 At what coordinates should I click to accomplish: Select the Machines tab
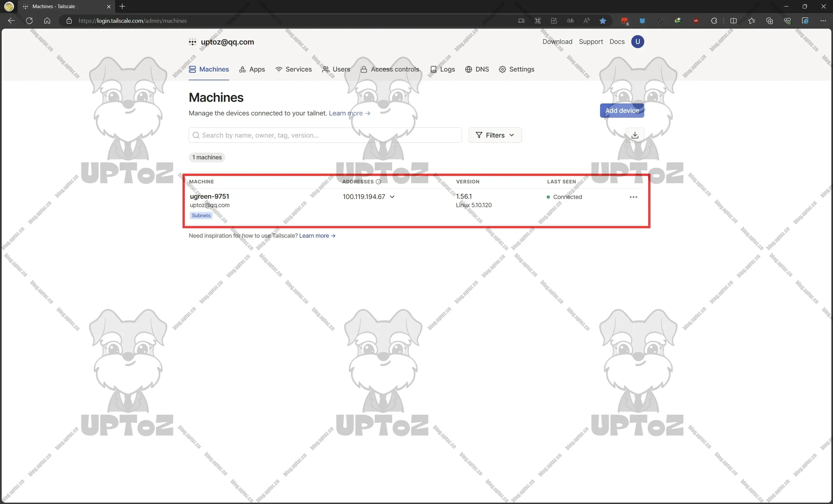click(x=209, y=69)
